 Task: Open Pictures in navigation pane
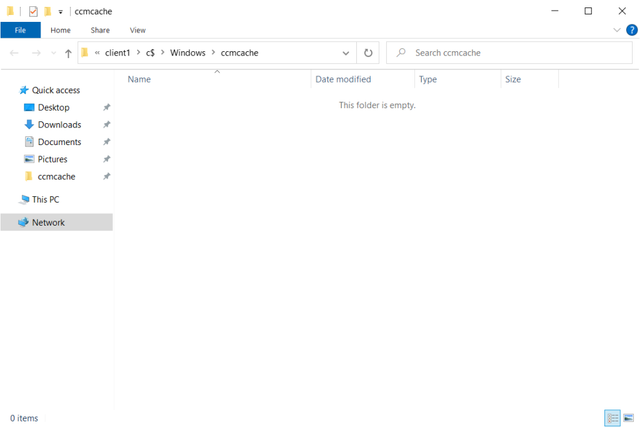[x=52, y=159]
